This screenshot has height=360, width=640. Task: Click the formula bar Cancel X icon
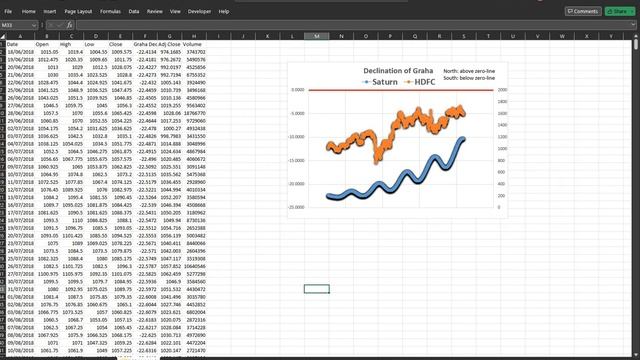pyautogui.click(x=51, y=25)
